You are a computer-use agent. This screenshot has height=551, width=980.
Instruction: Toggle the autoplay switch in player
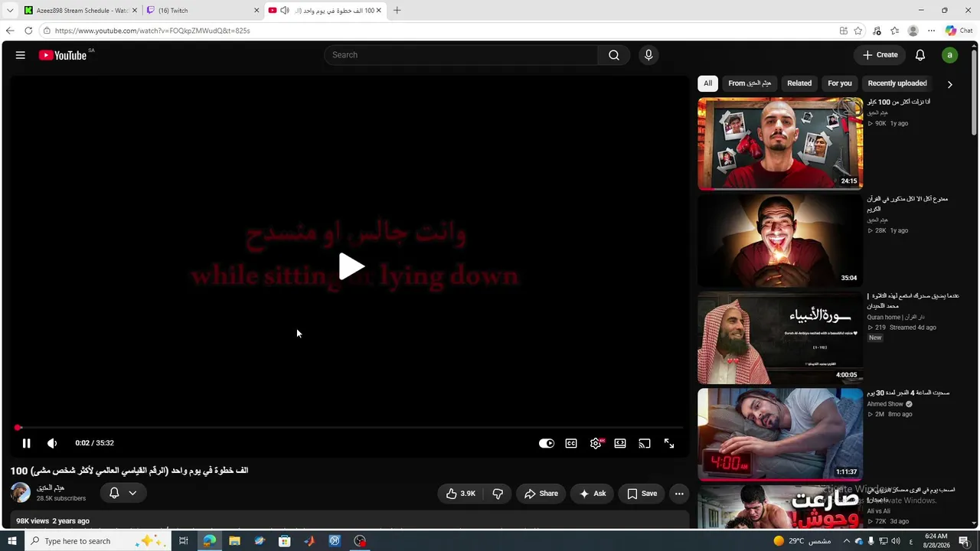tap(547, 443)
